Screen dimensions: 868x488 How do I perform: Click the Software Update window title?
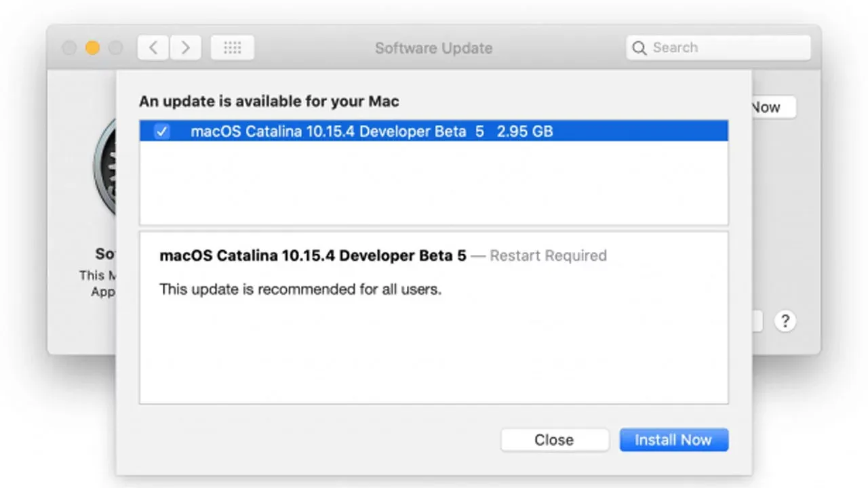(x=434, y=48)
